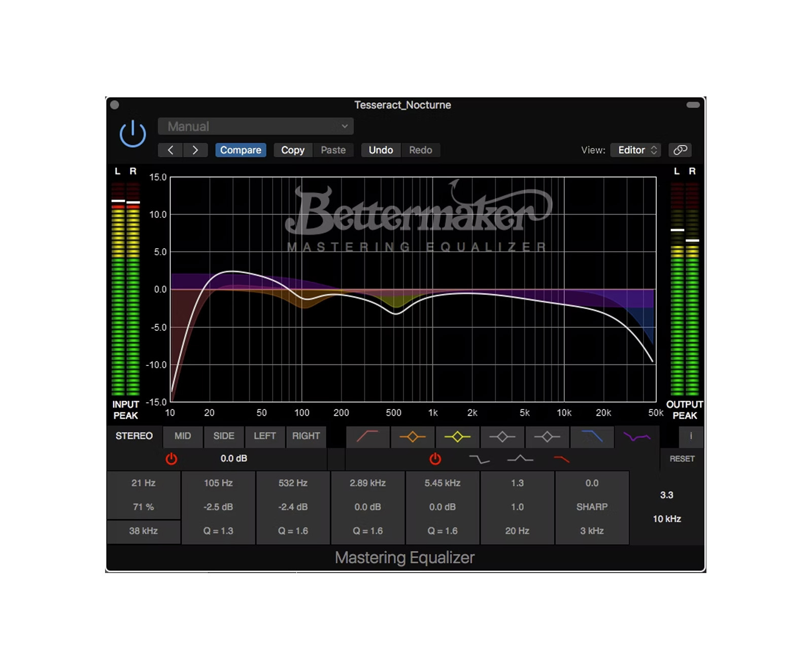Open the Manual preset dropdown
Image resolution: width=812 pixels, height=670 pixels.
click(x=256, y=126)
